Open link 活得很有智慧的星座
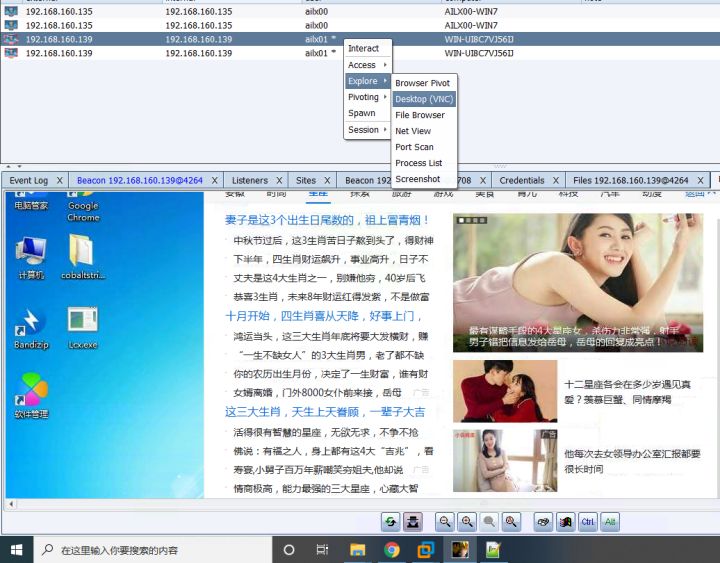The width and height of the screenshot is (720, 563). tap(326, 432)
